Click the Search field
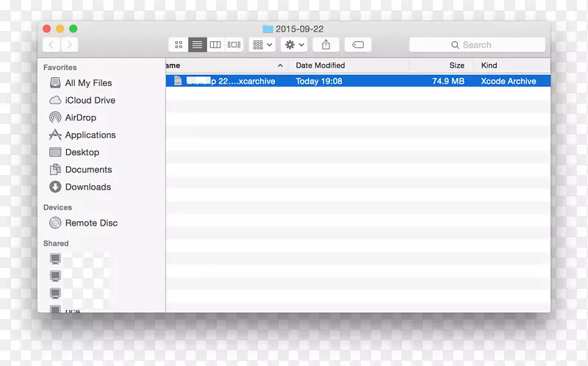588x366 pixels. pyautogui.click(x=477, y=45)
